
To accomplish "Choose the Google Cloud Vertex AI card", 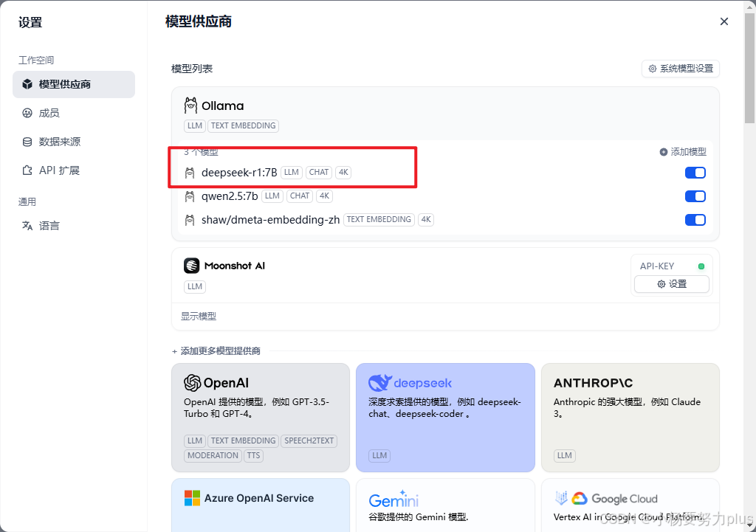I will tap(630, 505).
